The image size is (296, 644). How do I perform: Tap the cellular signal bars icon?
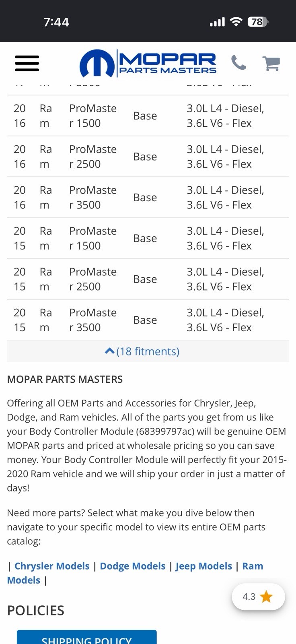pyautogui.click(x=217, y=22)
